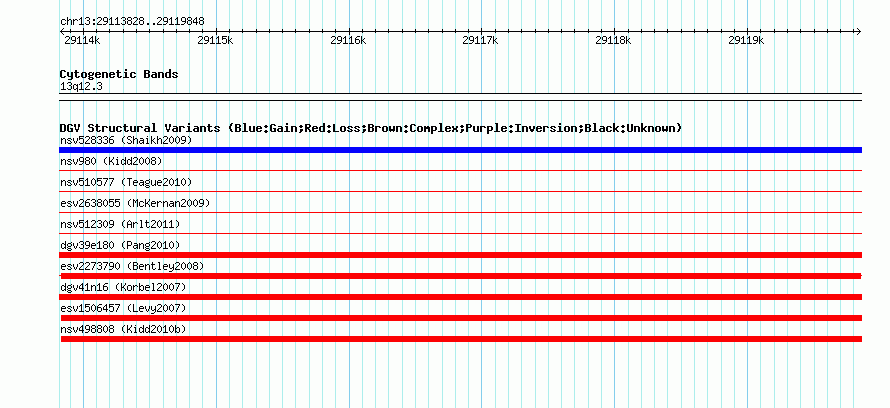890x408 pixels.
Task: Open variant nsv498808 (Kidd2010b) label
Action: (x=123, y=329)
